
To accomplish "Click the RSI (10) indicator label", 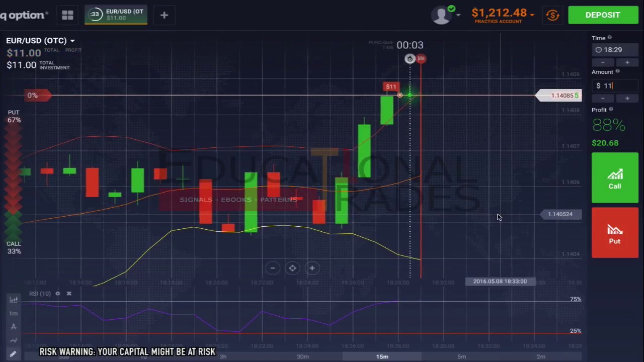I will (40, 294).
